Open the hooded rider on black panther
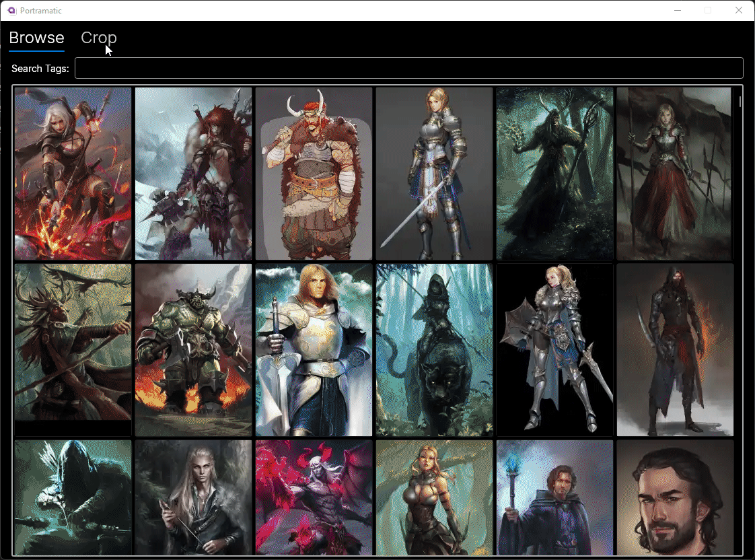Screen dimensions: 755x560 [434, 349]
